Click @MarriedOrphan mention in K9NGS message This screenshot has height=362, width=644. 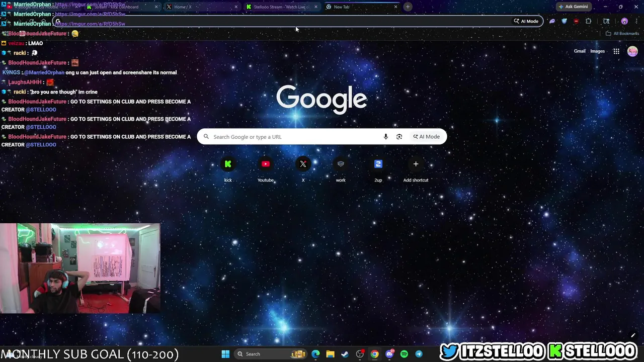click(x=44, y=72)
